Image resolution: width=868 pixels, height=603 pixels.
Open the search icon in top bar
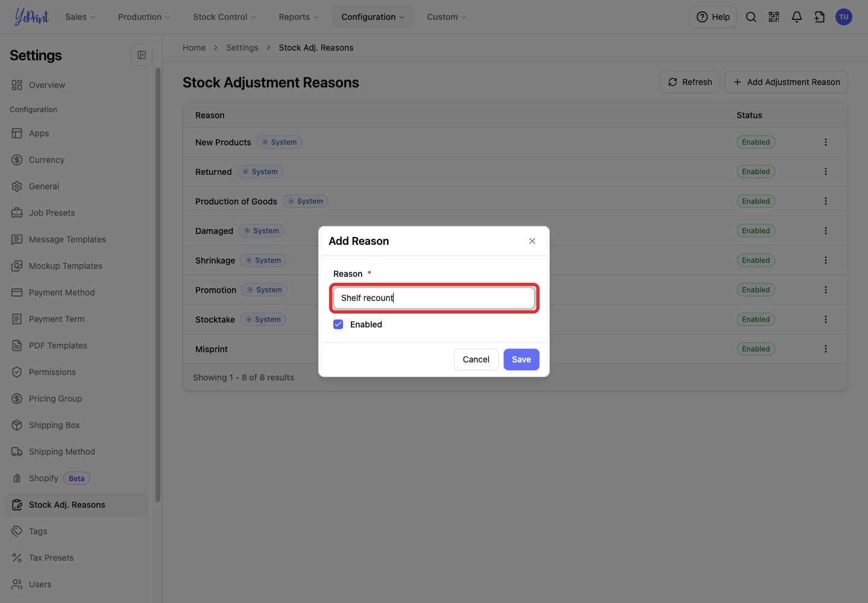(751, 17)
